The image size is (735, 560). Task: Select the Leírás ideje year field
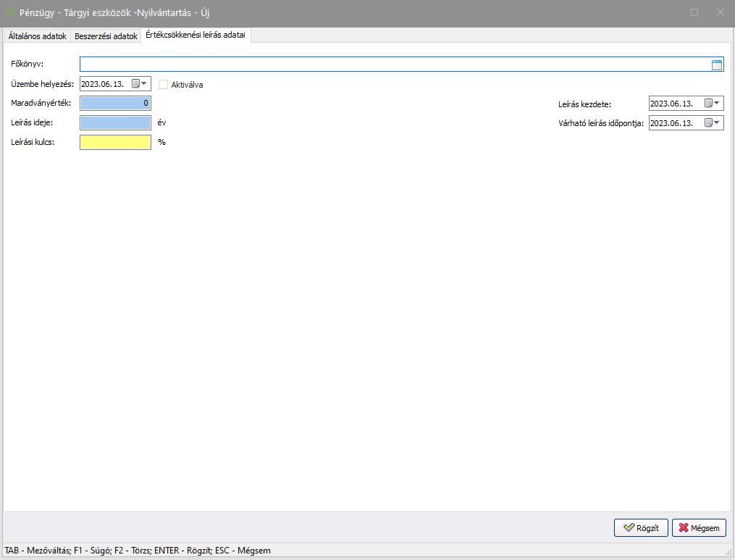pos(115,123)
